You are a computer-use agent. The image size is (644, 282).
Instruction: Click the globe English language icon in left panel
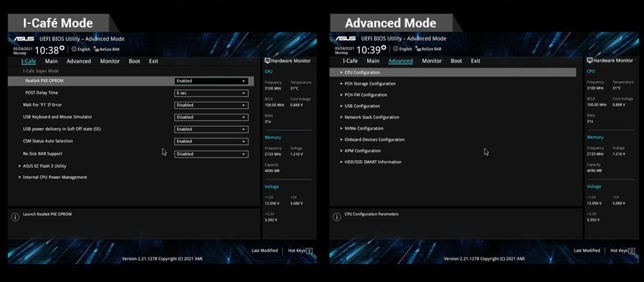coord(74,49)
